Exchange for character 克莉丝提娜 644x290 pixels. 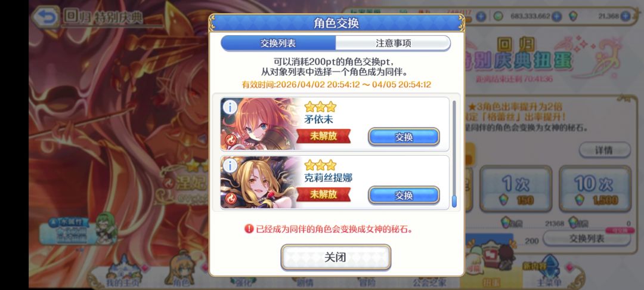404,196
